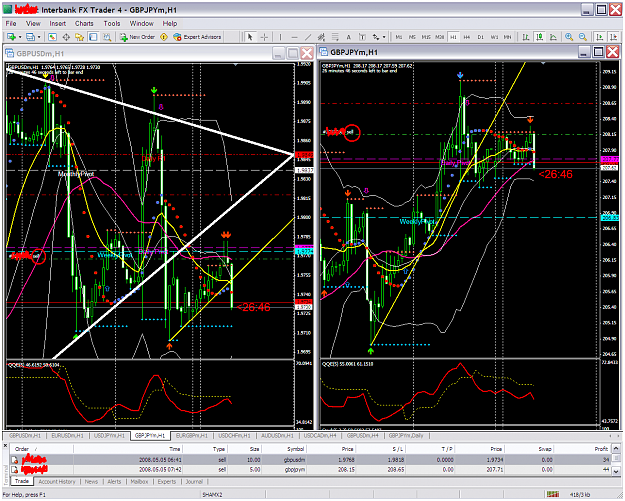
Task: Click the yellow diamond MetaEditor icon
Action: coord(164,37)
